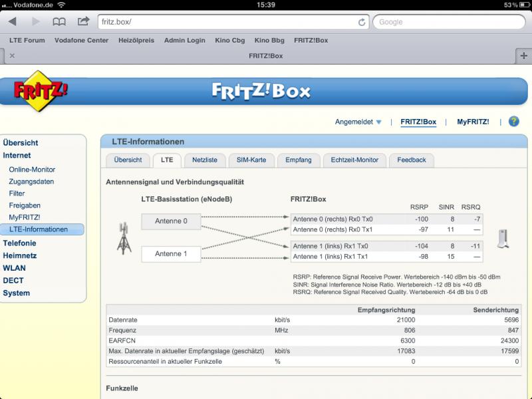This screenshot has height=399, width=532.
Task: Expand the Angemeldet dropdown
Action: coord(358,122)
